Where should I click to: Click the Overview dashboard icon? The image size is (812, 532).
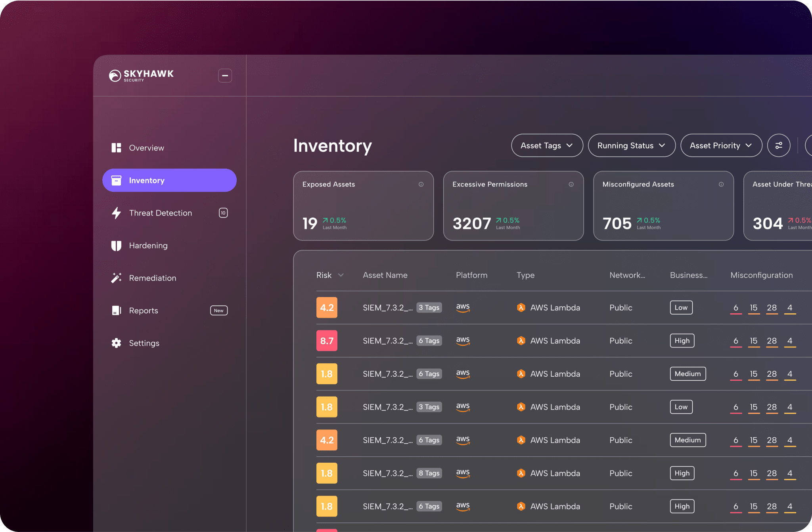click(x=116, y=148)
